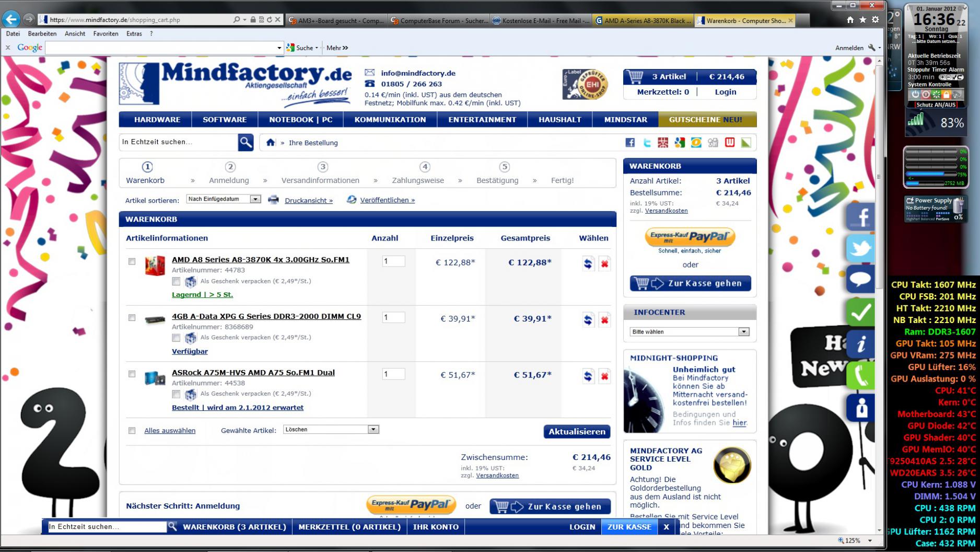Open the 'Favoriten' browser menu

pos(106,33)
